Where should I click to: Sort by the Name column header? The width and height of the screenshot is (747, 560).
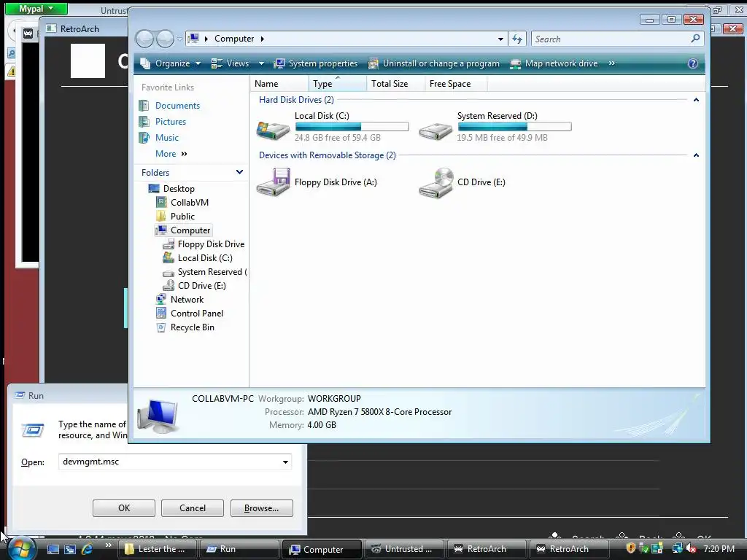(x=279, y=84)
